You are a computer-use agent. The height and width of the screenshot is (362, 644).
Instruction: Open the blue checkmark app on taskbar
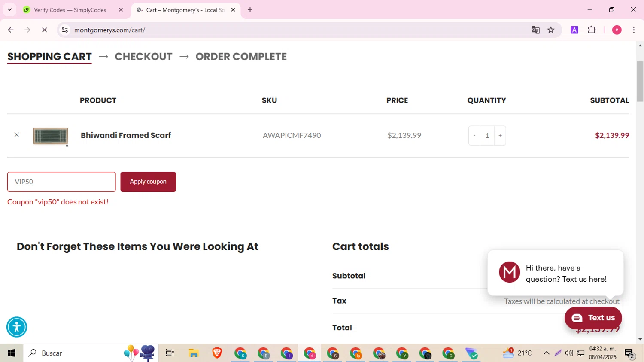click(471, 353)
